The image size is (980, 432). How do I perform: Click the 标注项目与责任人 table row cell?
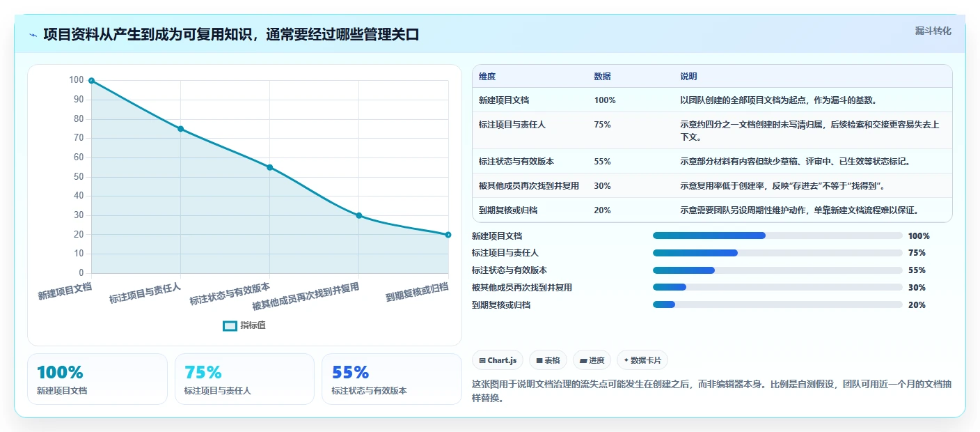512,125
